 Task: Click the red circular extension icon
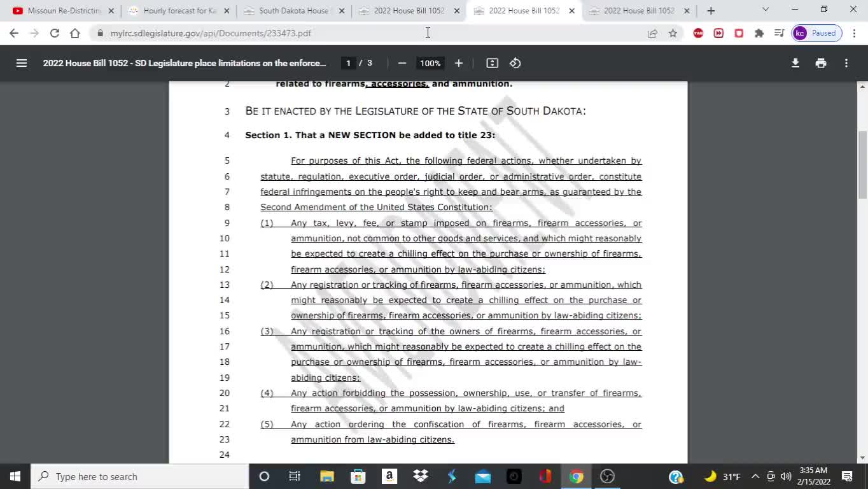(x=698, y=33)
